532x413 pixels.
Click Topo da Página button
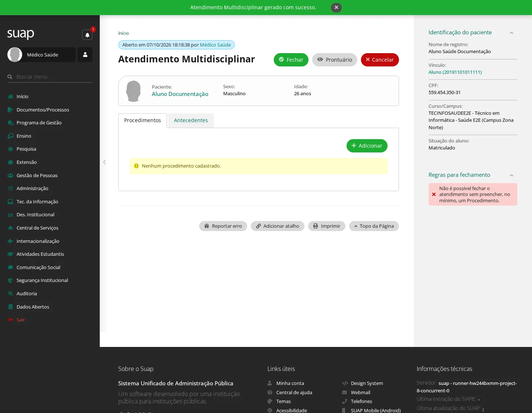pos(374,226)
